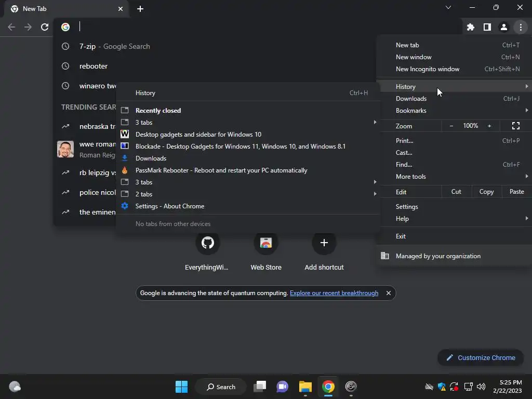This screenshot has height=399, width=532.
Task: Expand the second 3 tabs group below PassMark
Action: (248, 182)
